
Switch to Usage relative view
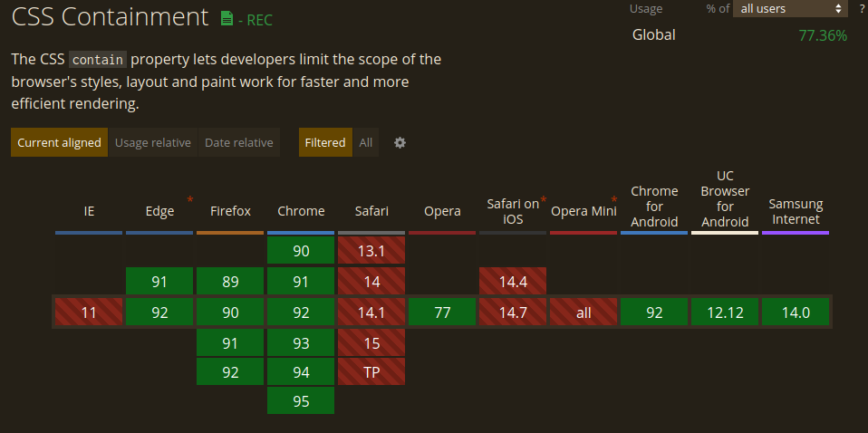point(153,143)
